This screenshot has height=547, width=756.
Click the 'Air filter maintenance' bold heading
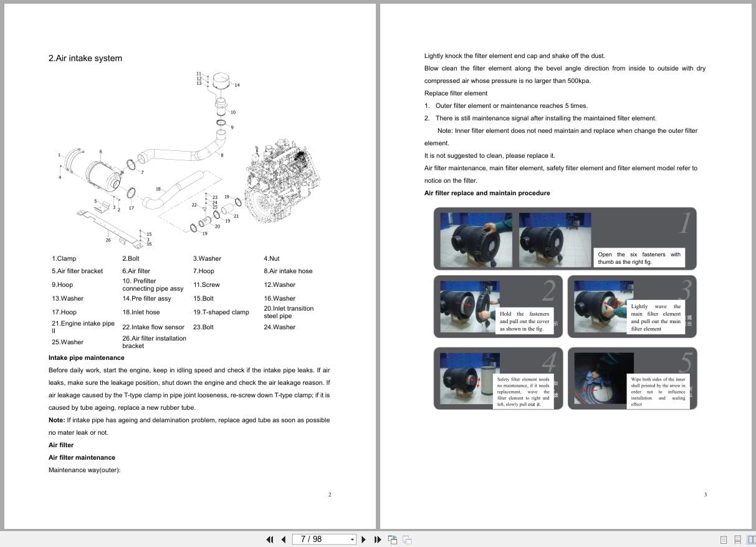pos(82,458)
